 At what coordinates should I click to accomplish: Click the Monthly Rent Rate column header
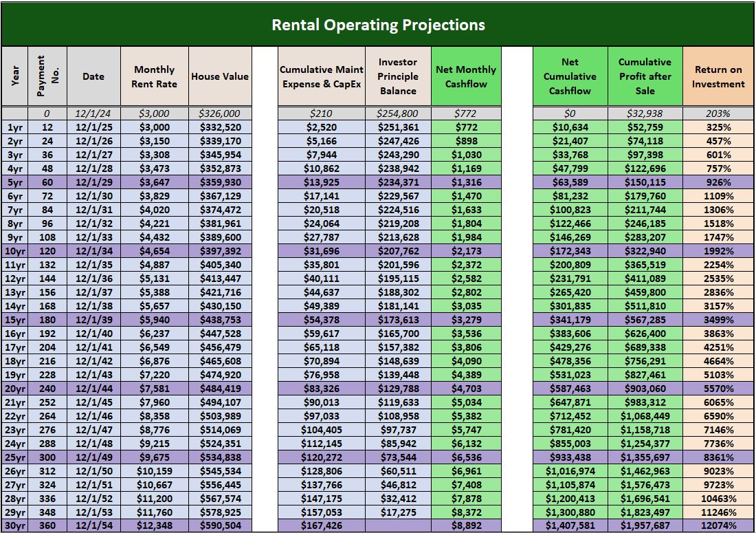point(154,76)
